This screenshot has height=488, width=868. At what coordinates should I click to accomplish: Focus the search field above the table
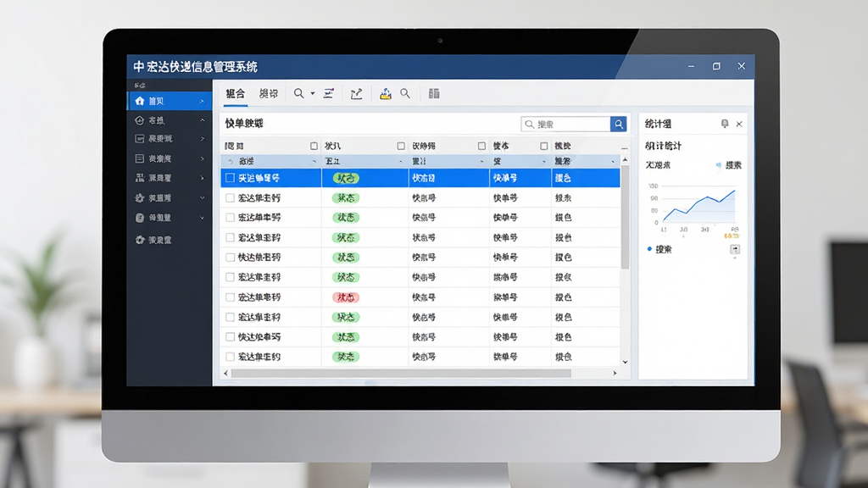[x=565, y=124]
